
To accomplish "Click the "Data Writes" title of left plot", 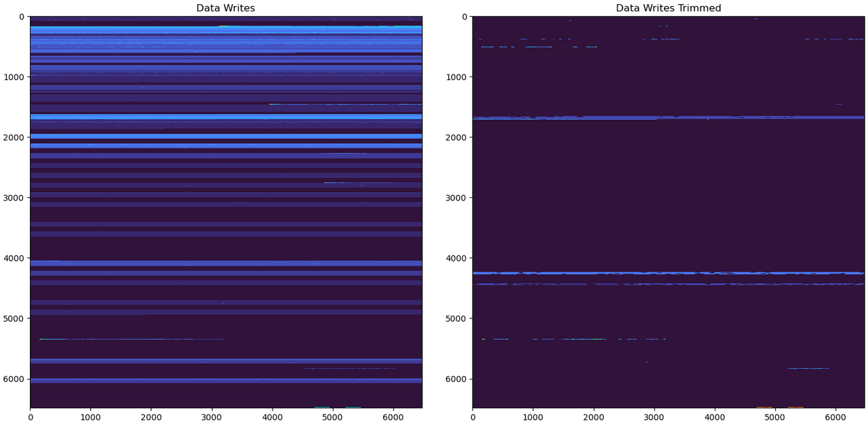I will point(225,8).
